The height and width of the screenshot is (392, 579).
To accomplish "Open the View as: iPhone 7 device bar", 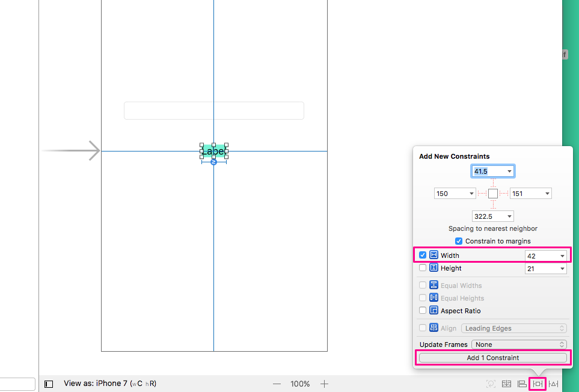I will click(x=96, y=383).
